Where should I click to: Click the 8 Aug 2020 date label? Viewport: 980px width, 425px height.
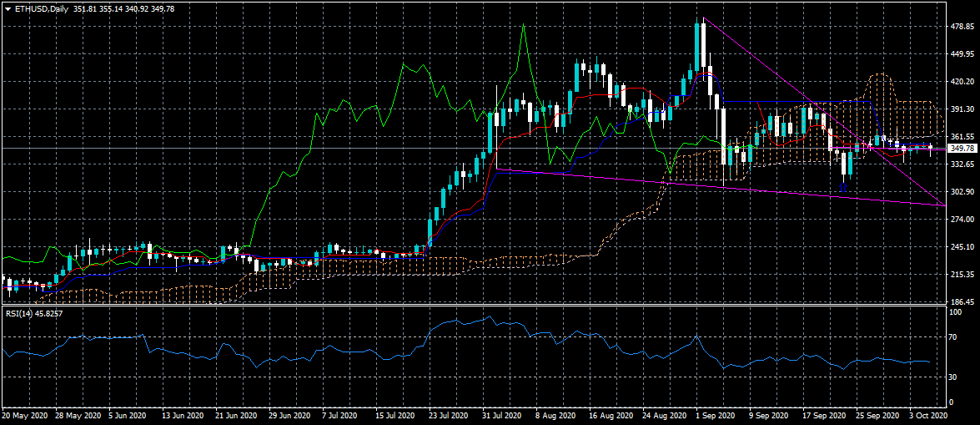point(555,415)
